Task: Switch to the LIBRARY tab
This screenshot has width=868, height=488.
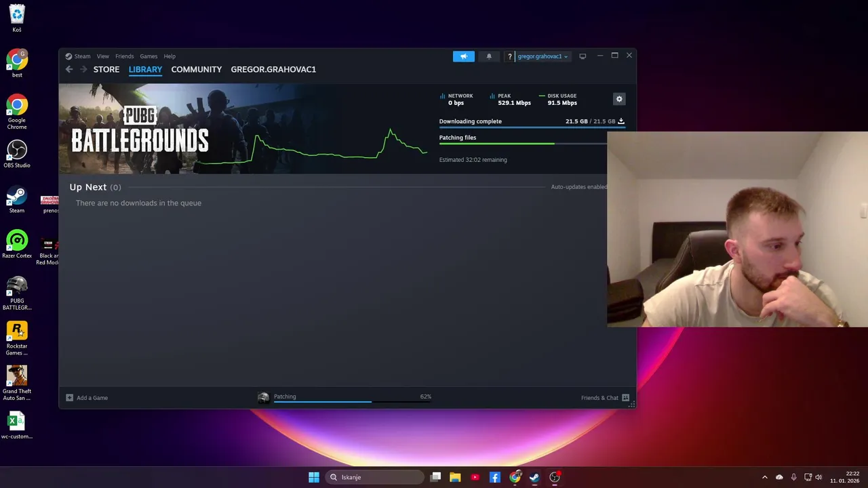Action: (x=145, y=69)
